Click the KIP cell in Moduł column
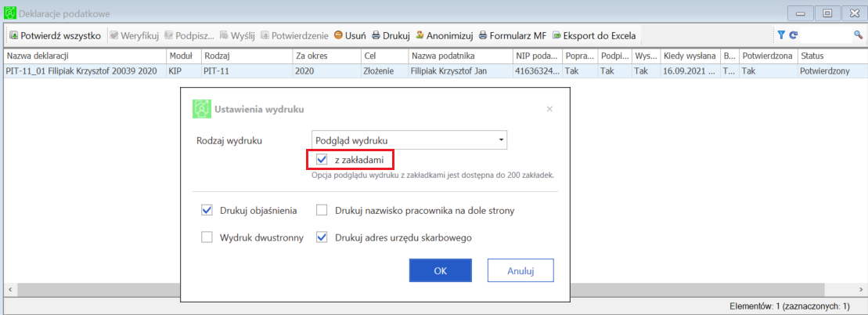This screenshot has height=315, width=868. pos(182,71)
